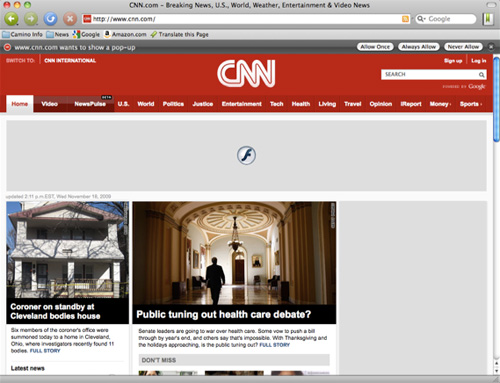Open the News bookmarks folder
The width and height of the screenshot is (500, 383).
click(58, 34)
